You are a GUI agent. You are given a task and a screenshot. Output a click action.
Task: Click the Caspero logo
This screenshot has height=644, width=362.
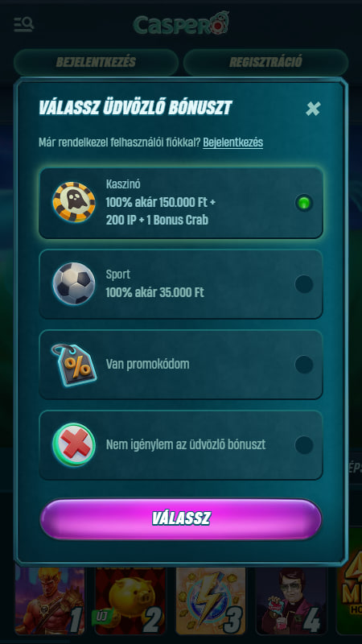[181, 24]
